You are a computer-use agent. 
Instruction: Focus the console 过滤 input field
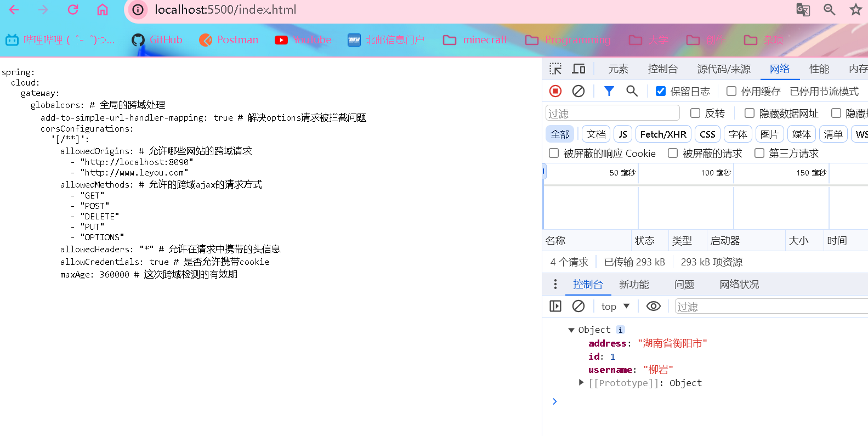coord(771,306)
